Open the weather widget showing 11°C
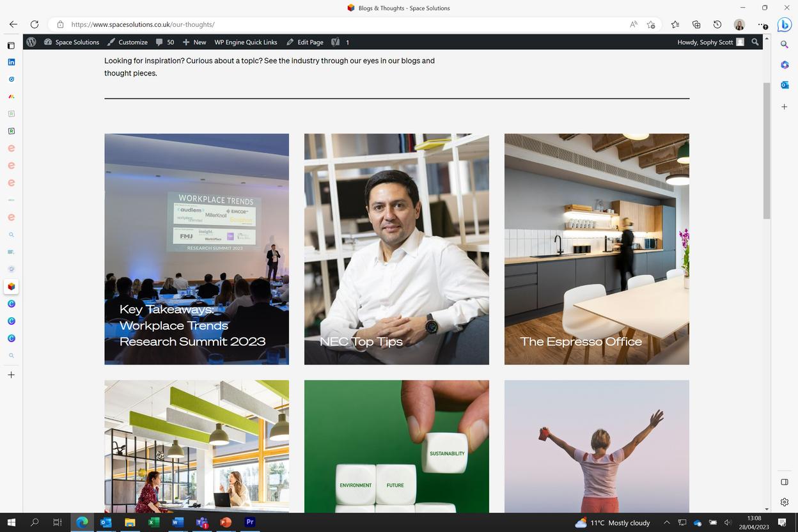798x532 pixels. tap(612, 522)
